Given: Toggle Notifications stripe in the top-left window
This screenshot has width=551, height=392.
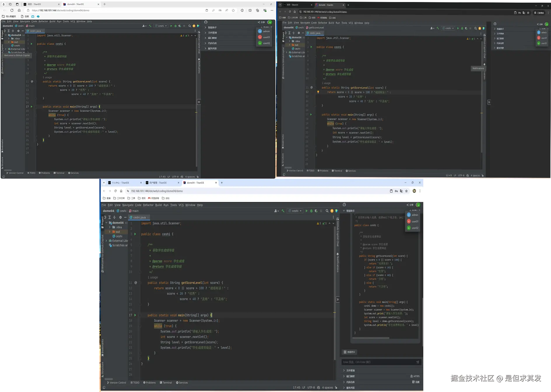Looking at the screenshot, I should coord(199,66).
